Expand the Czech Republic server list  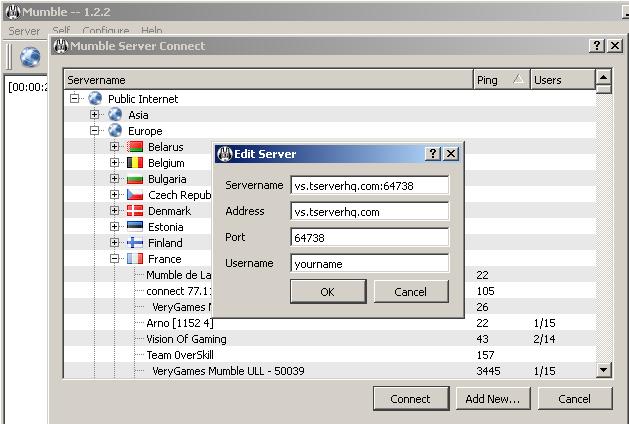[x=115, y=195]
